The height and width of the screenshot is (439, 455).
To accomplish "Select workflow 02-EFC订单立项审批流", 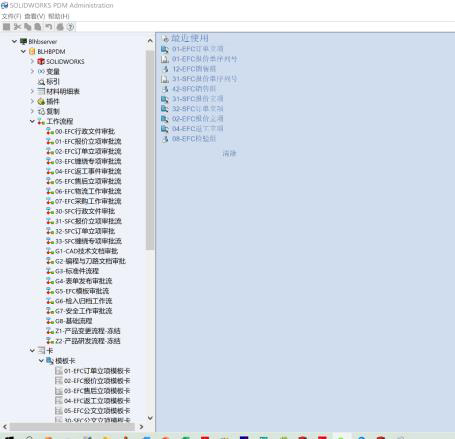I will point(88,151).
